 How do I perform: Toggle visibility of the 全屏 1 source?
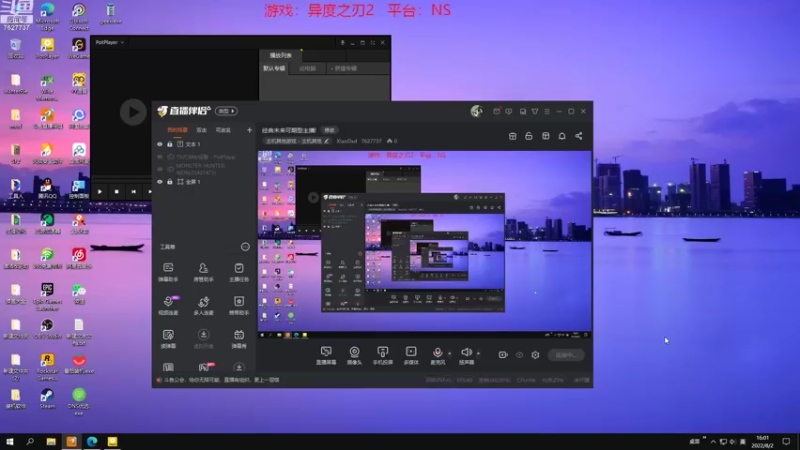160,182
